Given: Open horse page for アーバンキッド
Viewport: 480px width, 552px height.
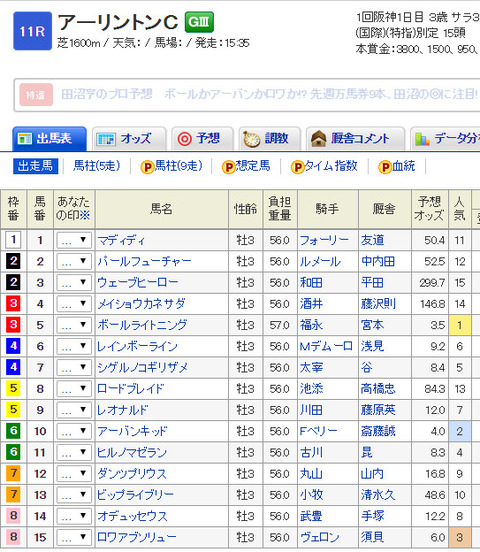Looking at the screenshot, I should point(132,431).
